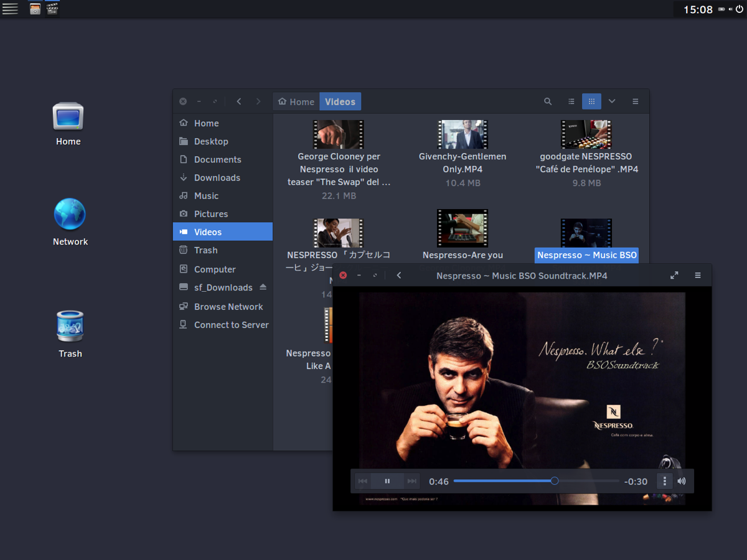Click the Nespresso ~ Music BSO file label
Screen dimensions: 747x560
click(x=587, y=255)
